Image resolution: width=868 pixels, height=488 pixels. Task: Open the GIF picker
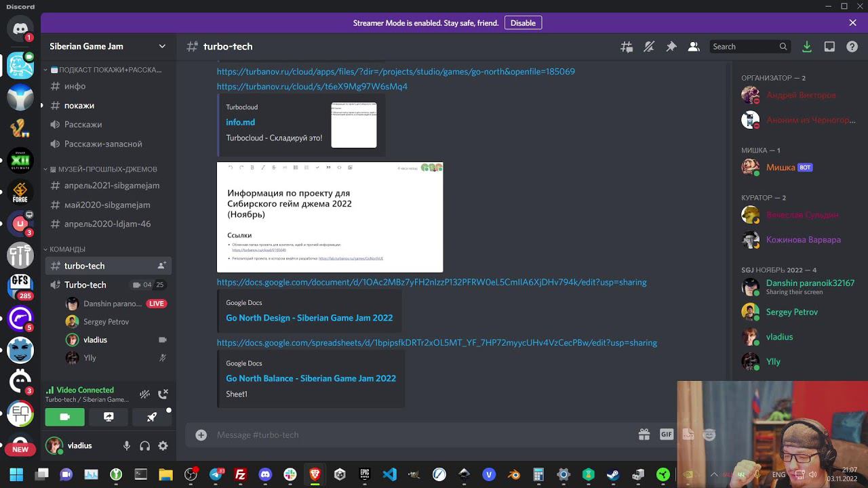point(667,435)
